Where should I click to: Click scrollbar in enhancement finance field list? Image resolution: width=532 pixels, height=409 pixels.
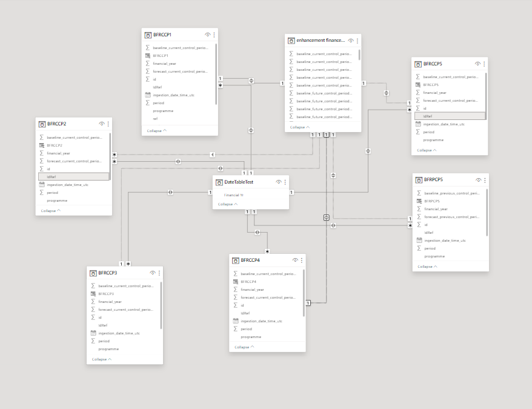[x=359, y=55]
